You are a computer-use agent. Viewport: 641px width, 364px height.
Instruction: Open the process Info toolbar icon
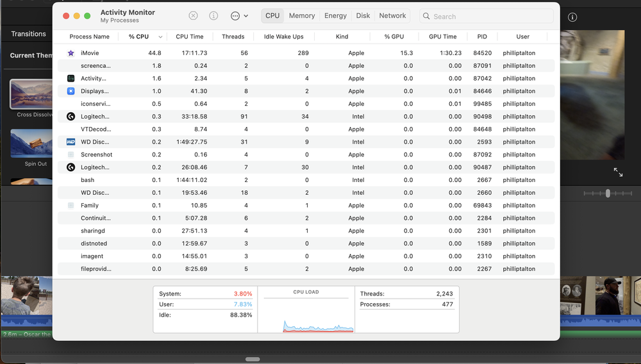[x=213, y=16]
